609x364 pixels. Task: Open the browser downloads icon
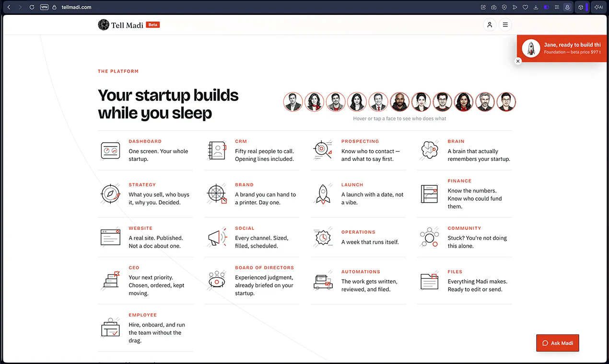[536, 7]
